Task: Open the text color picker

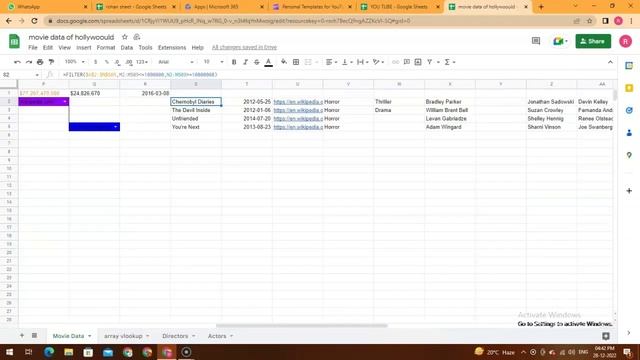Action: pos(269,62)
